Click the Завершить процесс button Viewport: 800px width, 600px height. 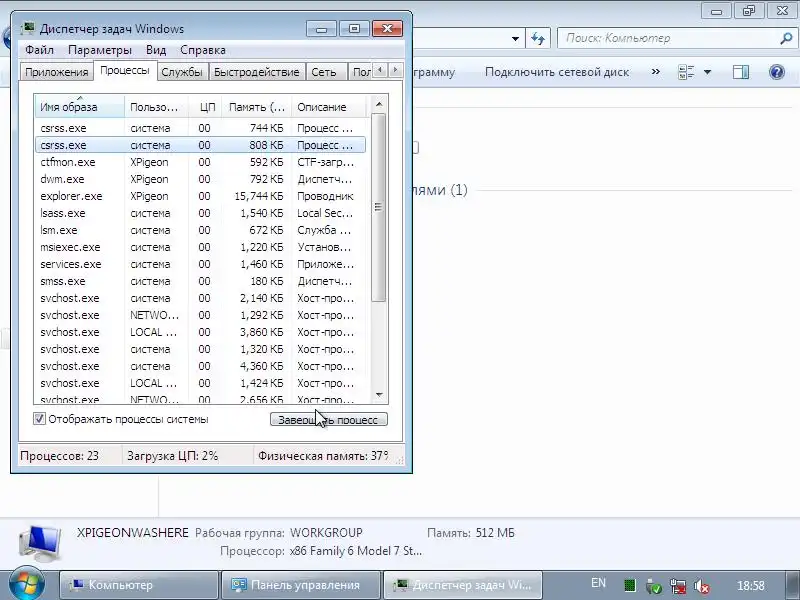coord(329,419)
